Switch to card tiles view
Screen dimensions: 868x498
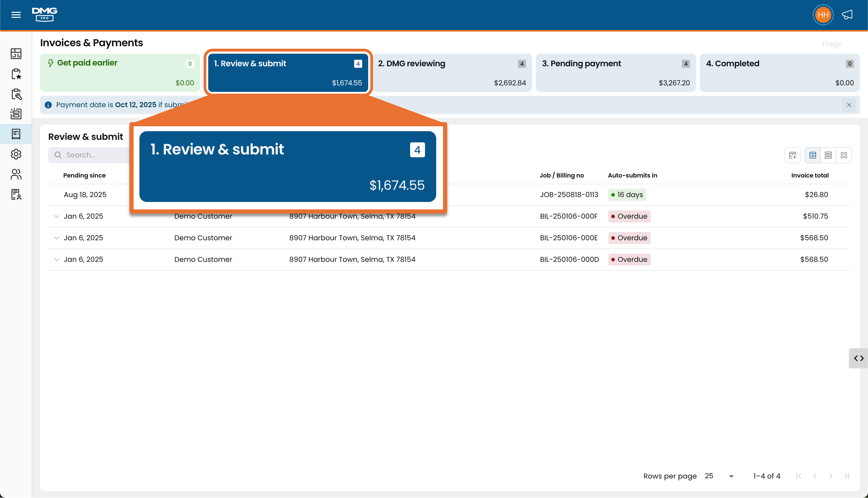(x=844, y=155)
